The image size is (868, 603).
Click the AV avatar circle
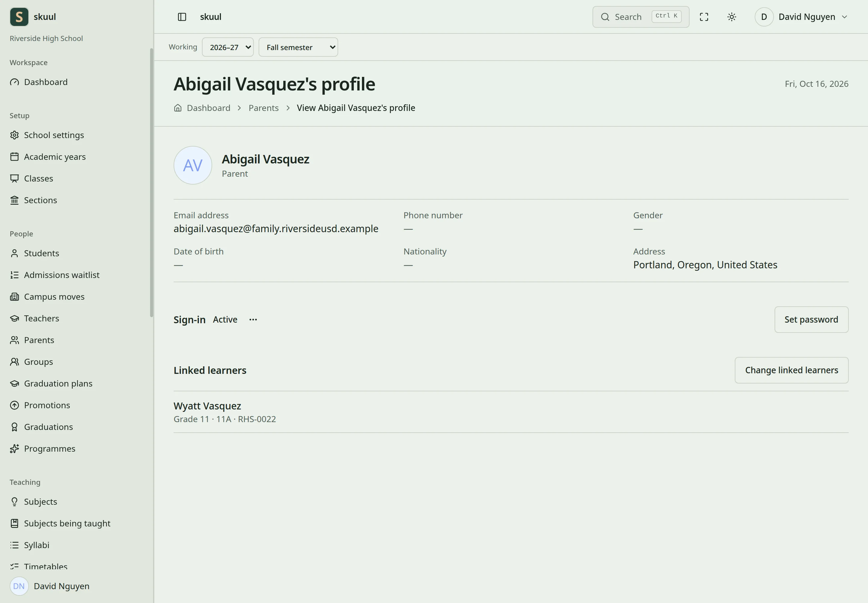[x=193, y=166]
